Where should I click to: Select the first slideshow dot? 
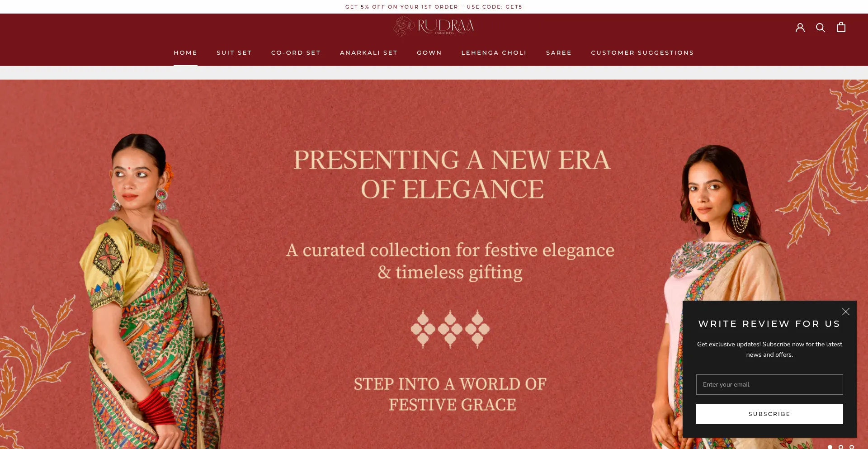coord(830,447)
